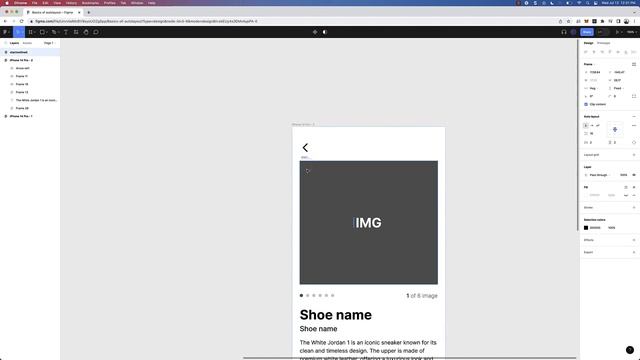Image resolution: width=640 pixels, height=360 pixels.
Task: Open the user avatar in toolbar
Action: 573,32
